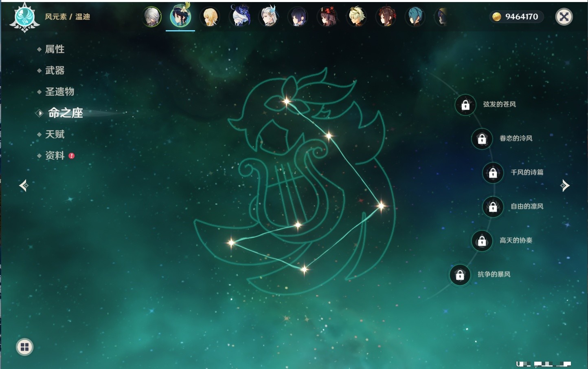The width and height of the screenshot is (588, 369).
Task: Click the lock icon beside 高天的协奏
Action: (482, 241)
